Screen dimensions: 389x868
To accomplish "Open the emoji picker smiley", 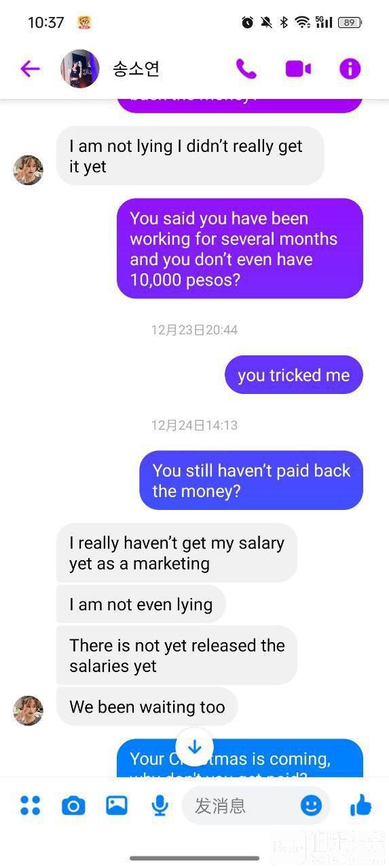I will coord(311,805).
